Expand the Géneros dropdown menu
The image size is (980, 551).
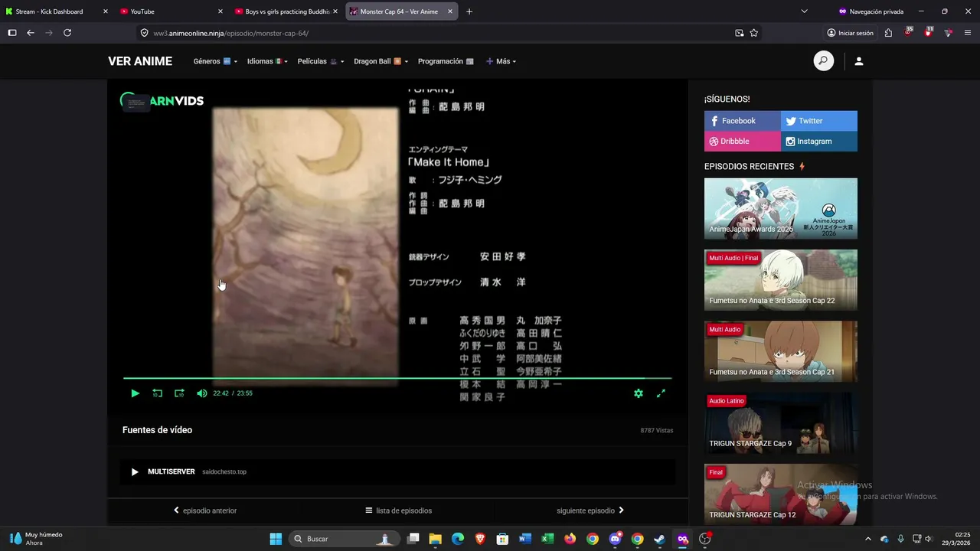[x=215, y=61]
